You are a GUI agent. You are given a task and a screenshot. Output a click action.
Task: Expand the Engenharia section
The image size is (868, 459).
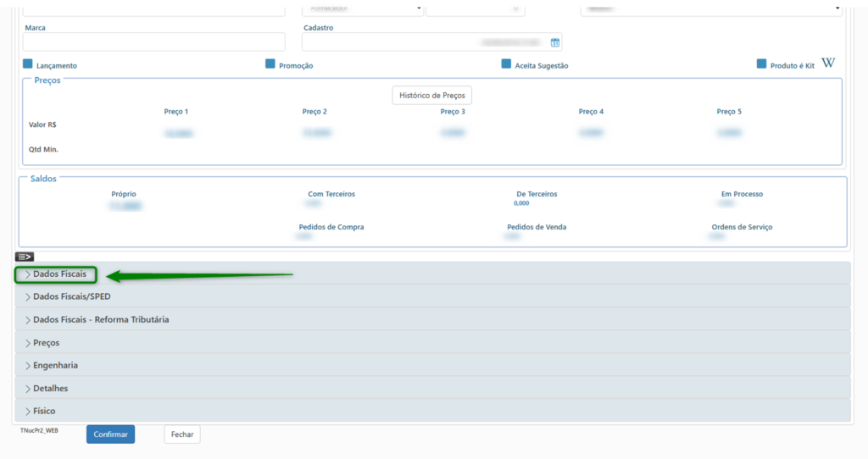tap(55, 366)
